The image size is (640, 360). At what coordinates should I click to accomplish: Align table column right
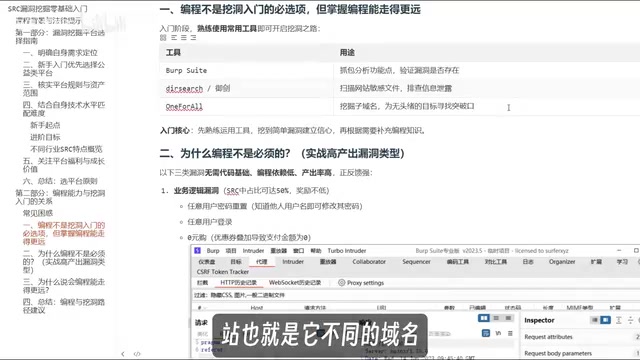pyautogui.click(x=193, y=38)
